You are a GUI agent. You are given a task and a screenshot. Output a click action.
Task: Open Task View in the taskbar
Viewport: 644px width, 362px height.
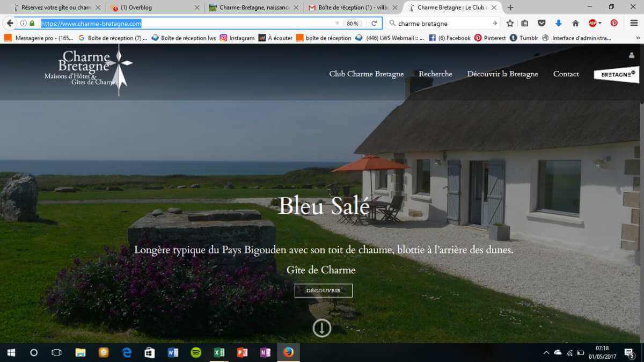point(56,353)
